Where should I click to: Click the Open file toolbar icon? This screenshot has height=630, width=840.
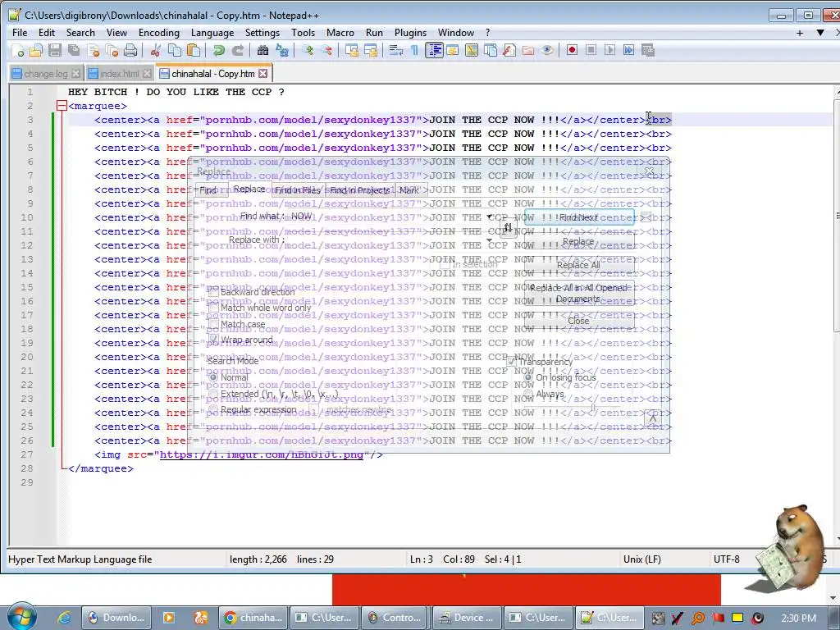[36, 50]
